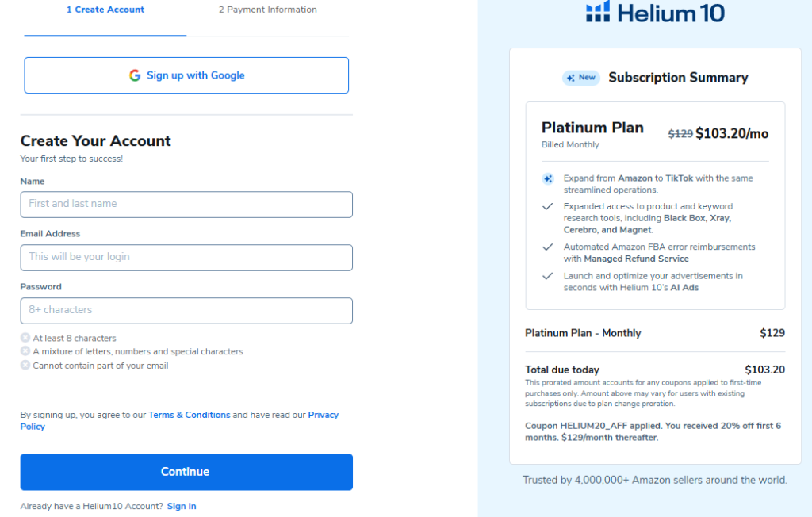Follow the Sign In link
The image size is (812, 517).
pos(182,506)
